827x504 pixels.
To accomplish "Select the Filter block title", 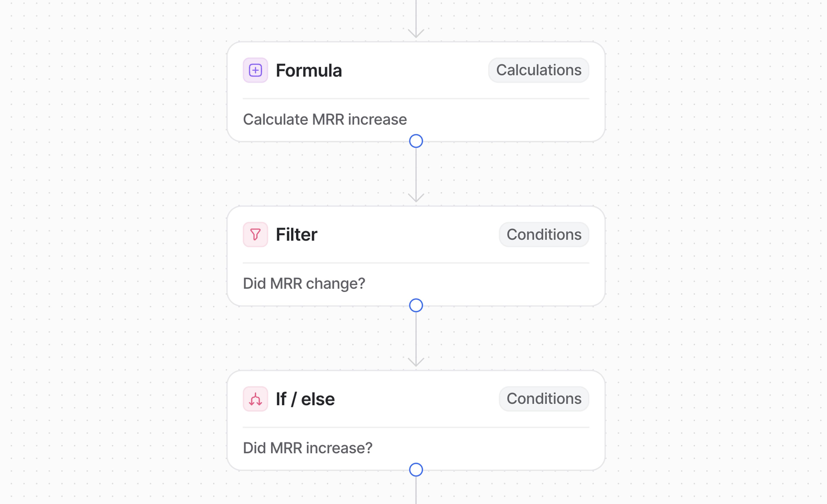I will click(296, 234).
